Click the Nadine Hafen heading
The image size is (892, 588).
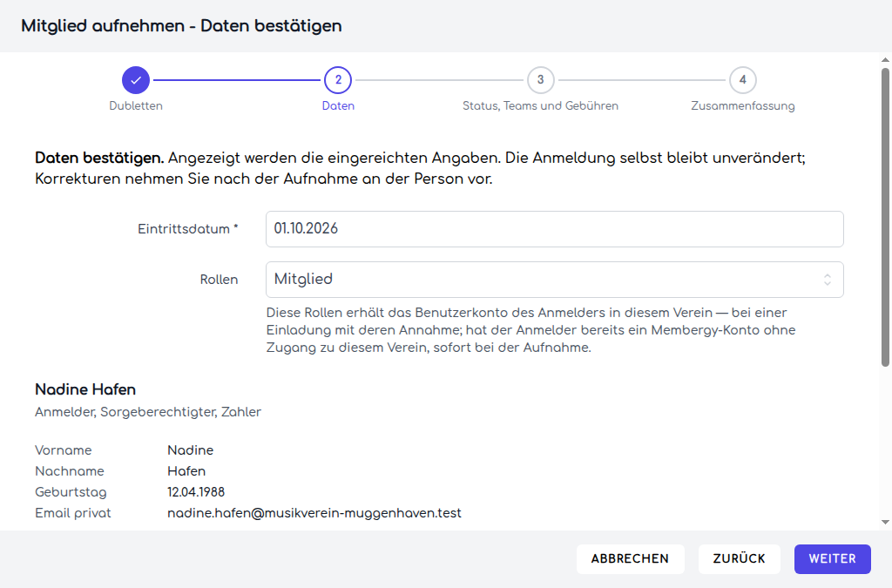click(x=85, y=389)
